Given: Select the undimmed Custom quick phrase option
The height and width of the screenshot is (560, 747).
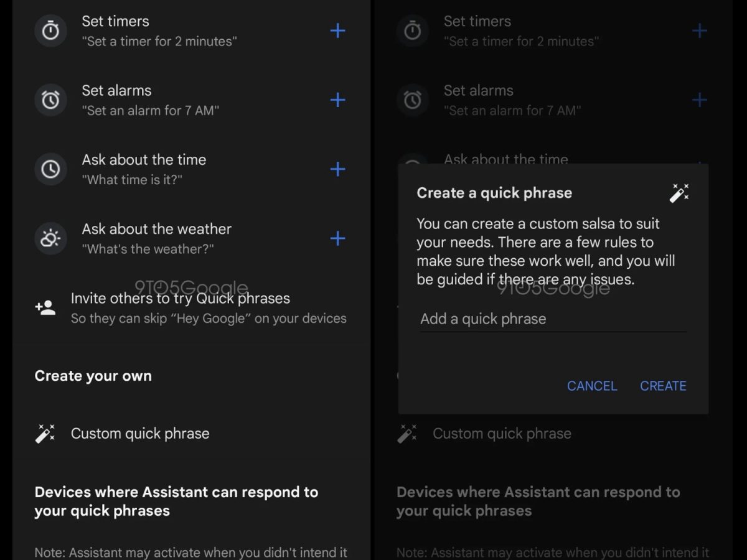Looking at the screenshot, I should [x=140, y=434].
